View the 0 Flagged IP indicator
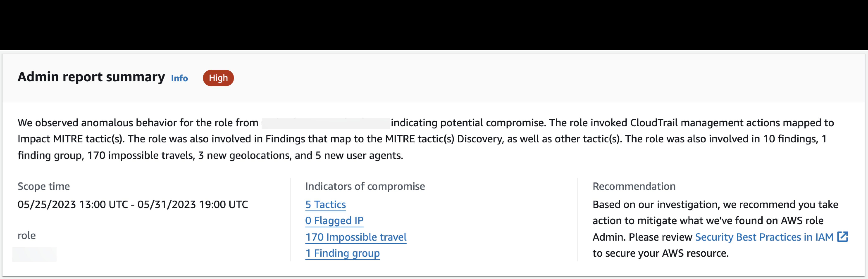The image size is (868, 279). click(334, 220)
